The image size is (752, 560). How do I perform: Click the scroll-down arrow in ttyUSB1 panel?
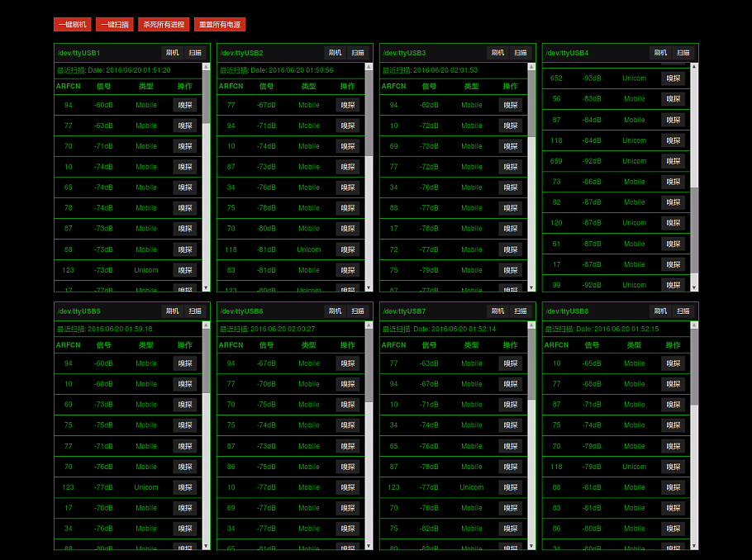point(206,287)
